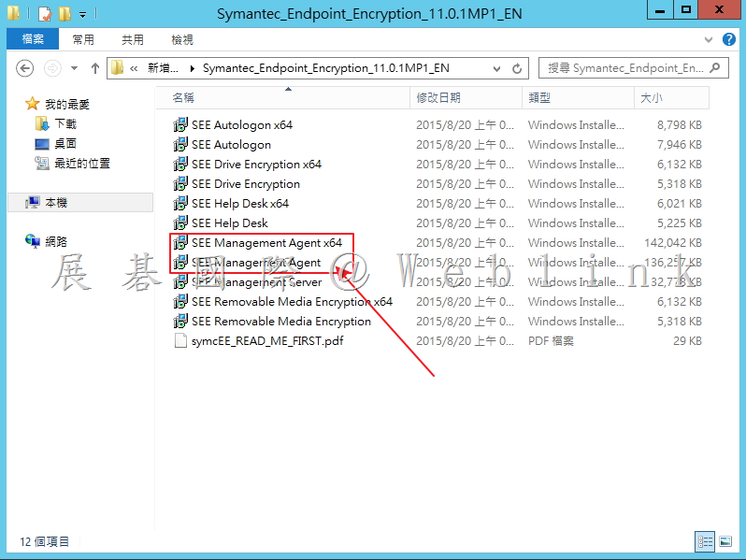Click file name SEE Management Agent x64
746x560 pixels.
click(x=267, y=243)
